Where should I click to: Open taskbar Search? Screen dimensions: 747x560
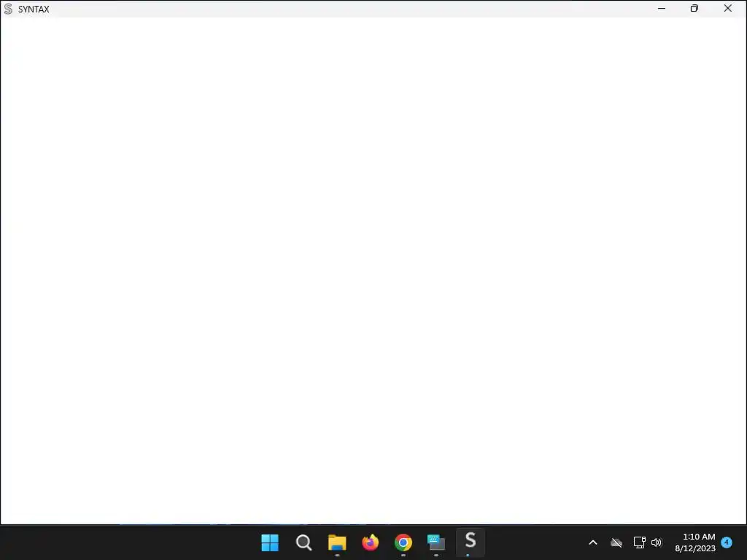click(303, 542)
